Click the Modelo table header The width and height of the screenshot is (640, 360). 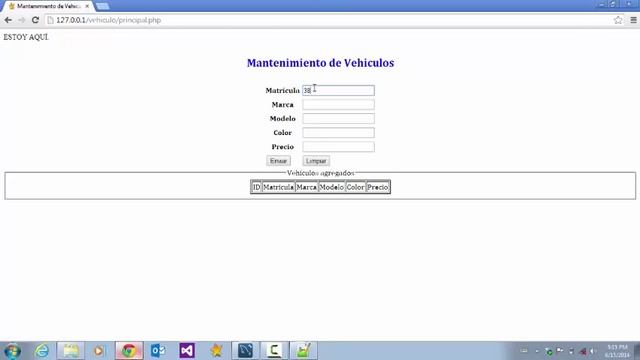pyautogui.click(x=331, y=187)
